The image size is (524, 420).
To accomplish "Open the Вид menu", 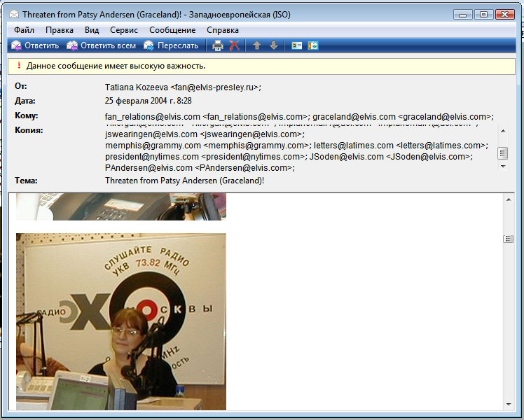I will pos(92,30).
